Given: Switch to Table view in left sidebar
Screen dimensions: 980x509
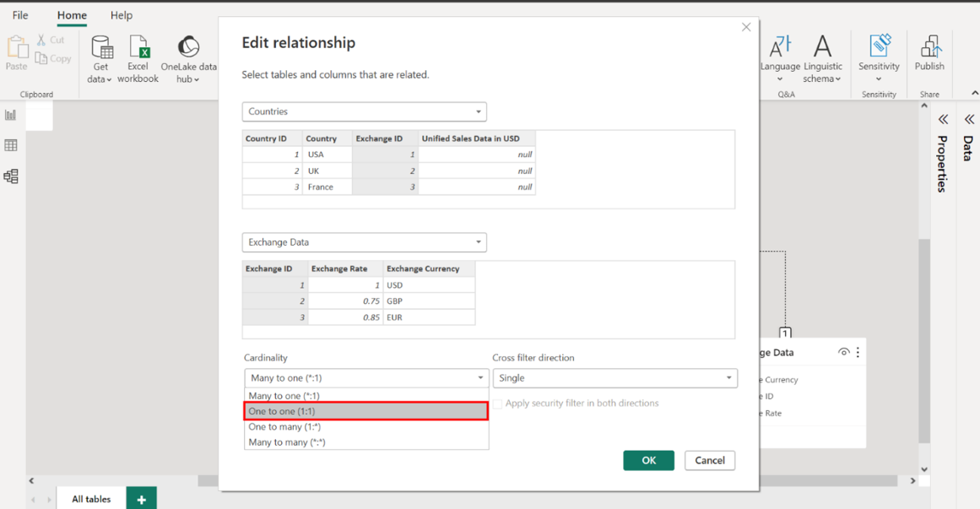Looking at the screenshot, I should click(11, 145).
